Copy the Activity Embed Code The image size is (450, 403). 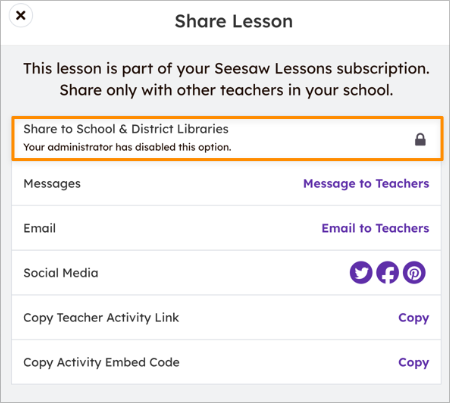pos(414,362)
